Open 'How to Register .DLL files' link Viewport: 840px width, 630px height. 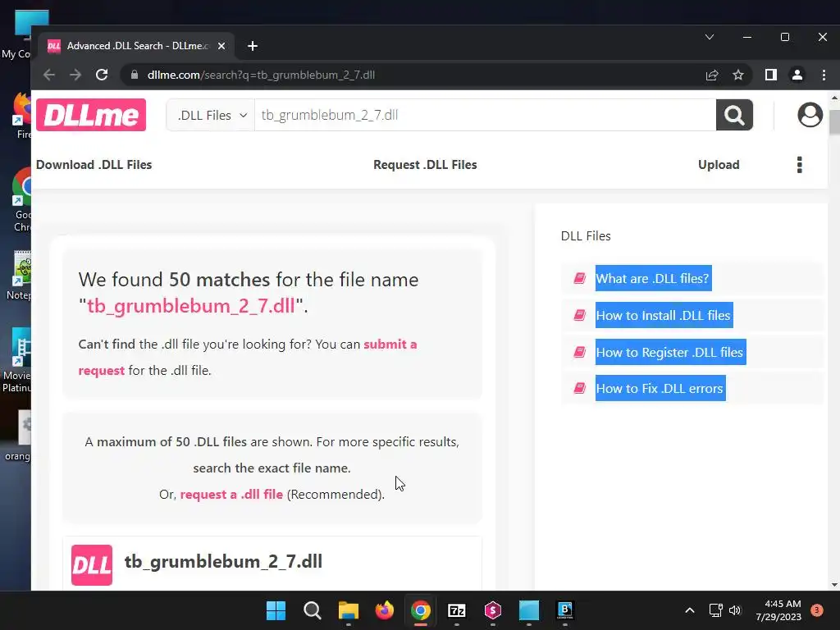[x=670, y=352]
